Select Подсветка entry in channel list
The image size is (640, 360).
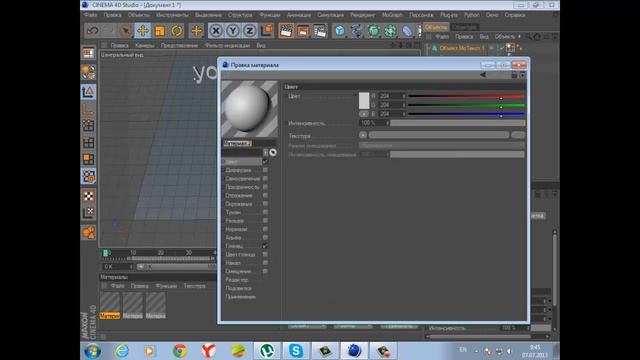click(x=238, y=288)
